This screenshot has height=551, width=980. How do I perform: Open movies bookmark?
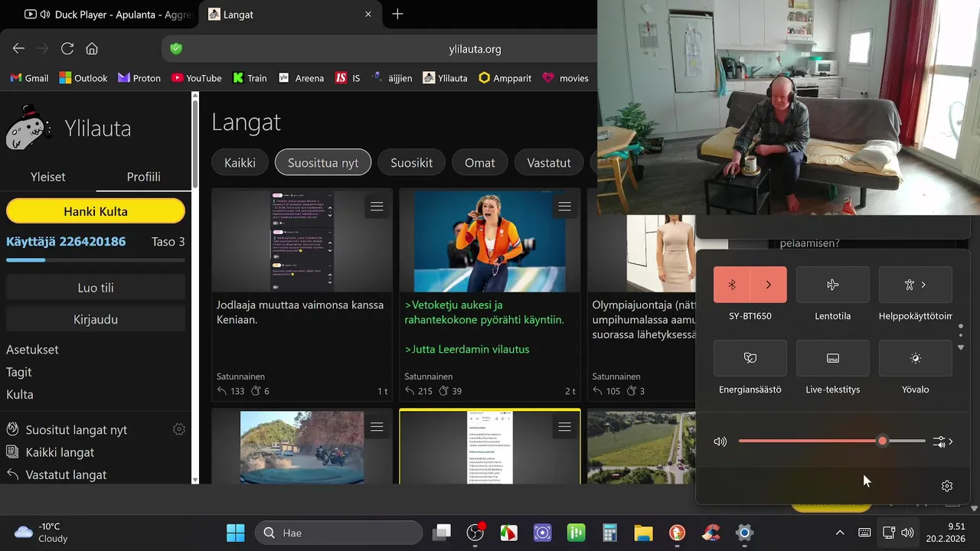pyautogui.click(x=565, y=78)
